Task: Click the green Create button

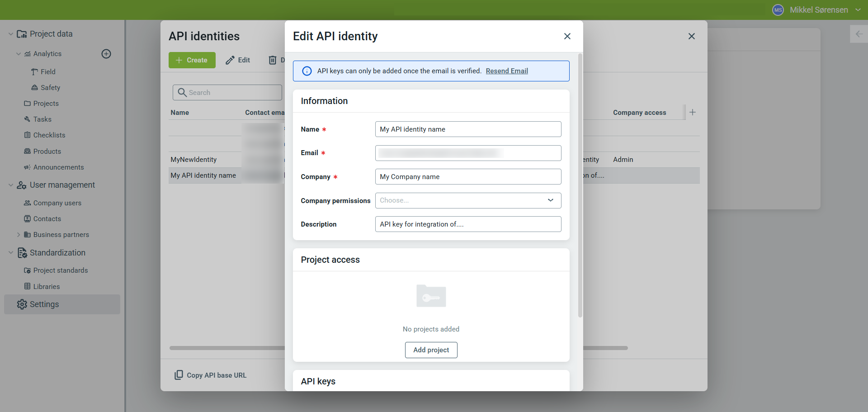Action: click(192, 60)
